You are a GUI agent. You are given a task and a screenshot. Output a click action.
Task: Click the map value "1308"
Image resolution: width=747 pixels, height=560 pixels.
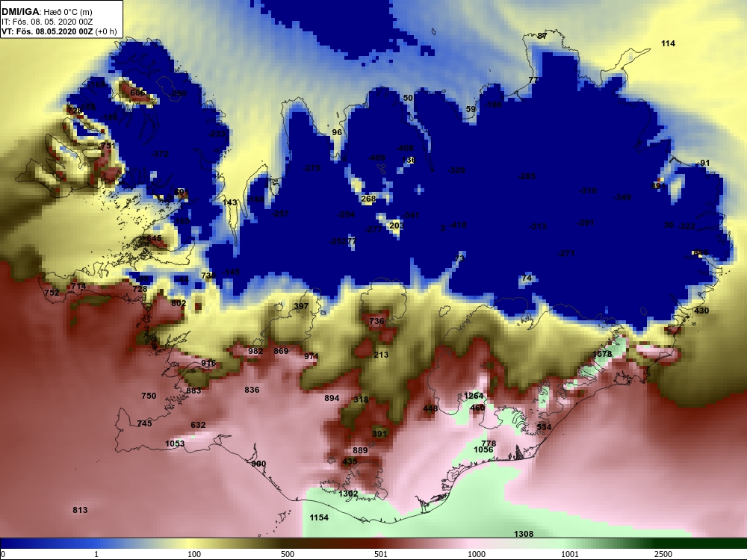point(524,535)
